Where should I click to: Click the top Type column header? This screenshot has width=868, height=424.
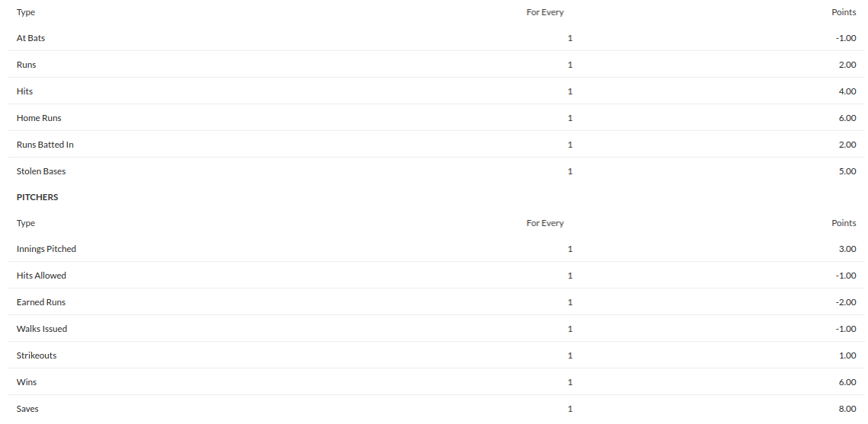tap(25, 12)
